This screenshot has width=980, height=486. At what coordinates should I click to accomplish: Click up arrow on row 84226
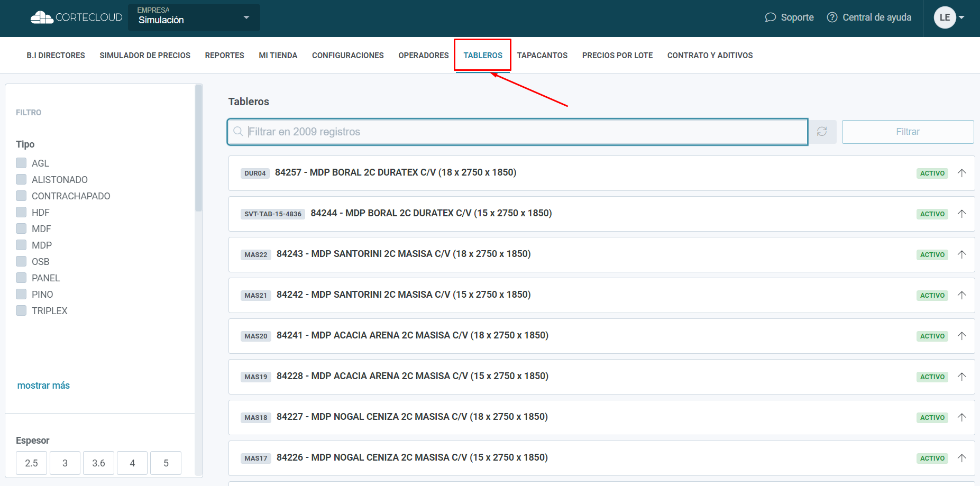[x=962, y=458]
